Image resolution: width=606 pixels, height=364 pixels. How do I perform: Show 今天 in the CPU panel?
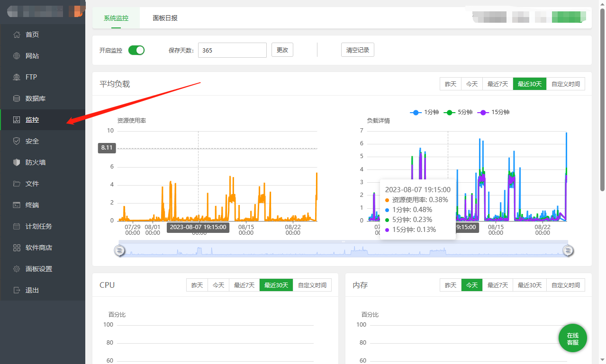coord(218,285)
